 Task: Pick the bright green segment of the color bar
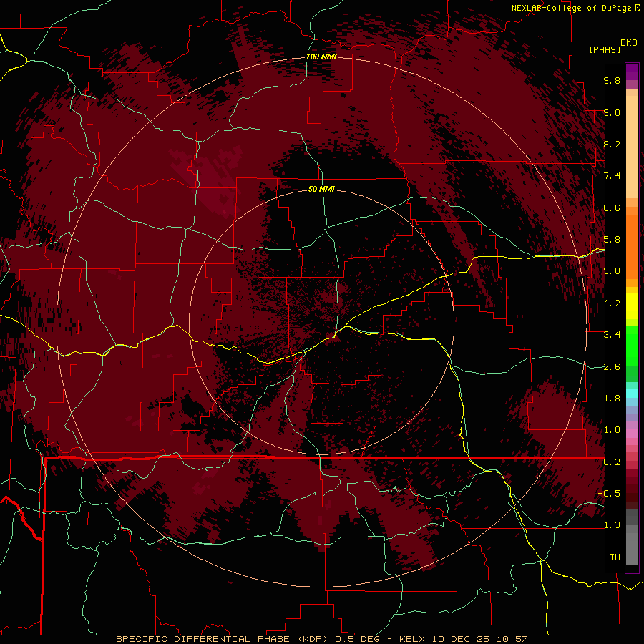[x=632, y=346]
